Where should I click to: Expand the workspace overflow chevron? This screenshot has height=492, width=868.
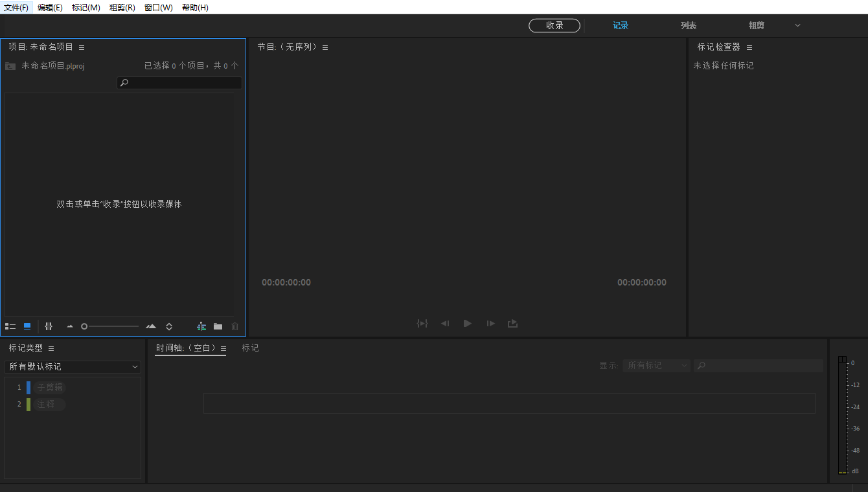797,25
